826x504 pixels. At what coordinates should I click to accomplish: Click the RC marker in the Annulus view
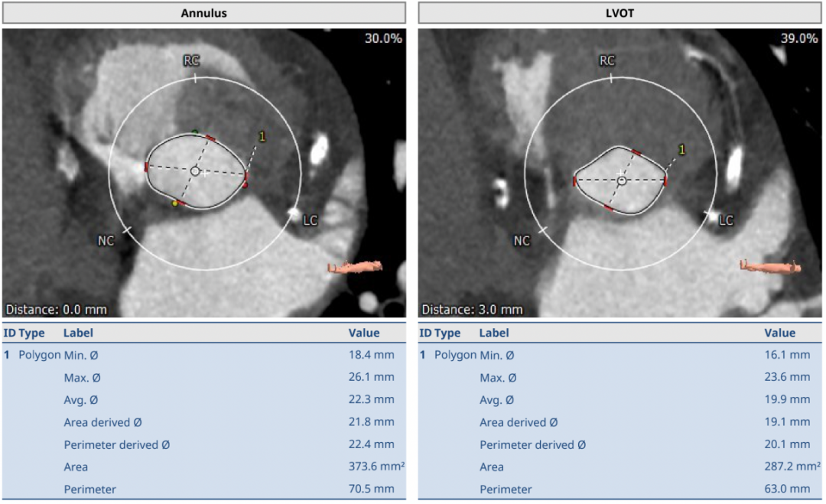(x=191, y=60)
